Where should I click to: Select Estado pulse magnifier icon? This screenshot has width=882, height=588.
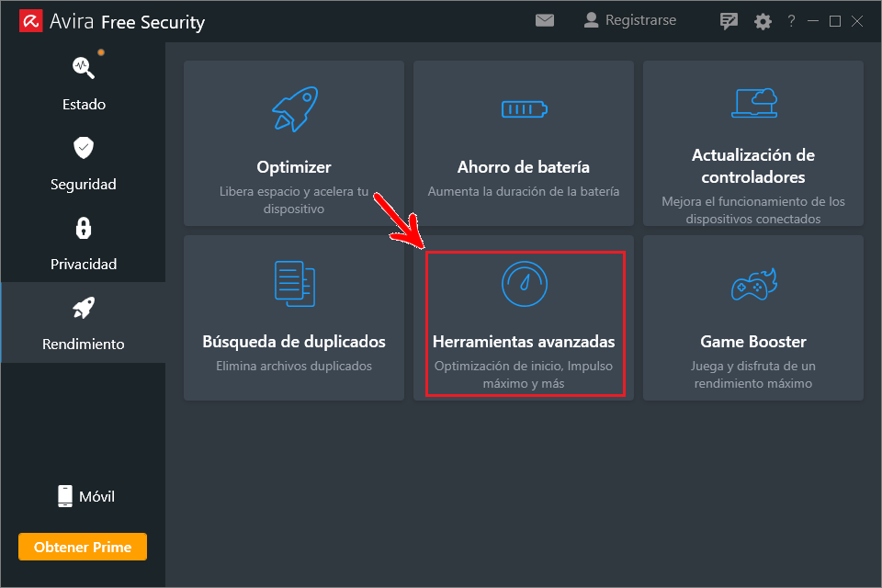pyautogui.click(x=84, y=67)
